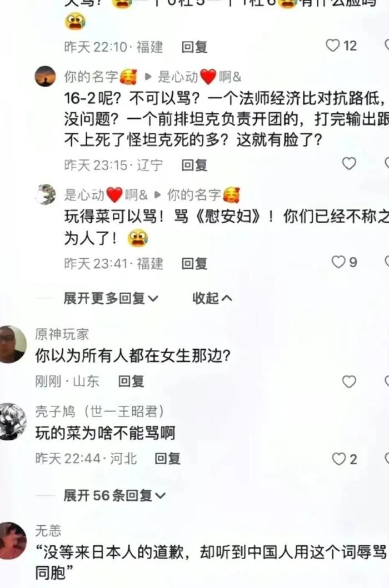The width and height of the screenshot is (389, 588).
Task: Open the sunset avatar of 你的名字
Action: click(46, 77)
